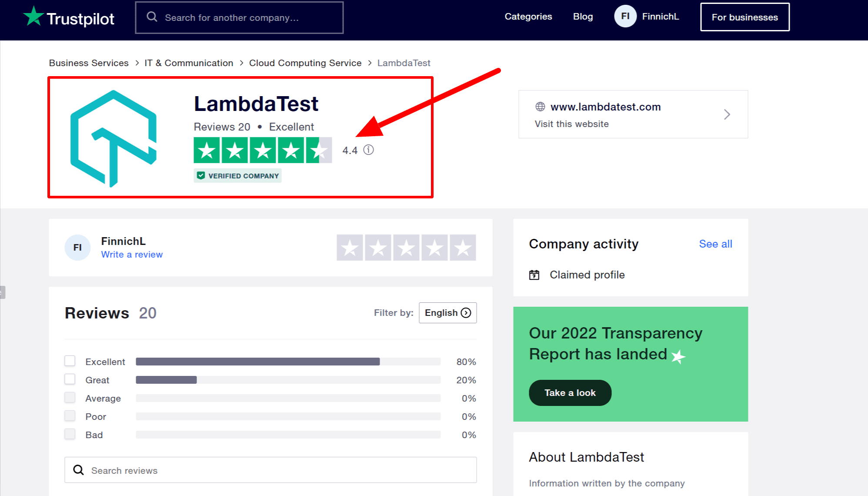Screen dimensions: 868x496
Task: Click the search magnifier icon in header
Action: 152,17
